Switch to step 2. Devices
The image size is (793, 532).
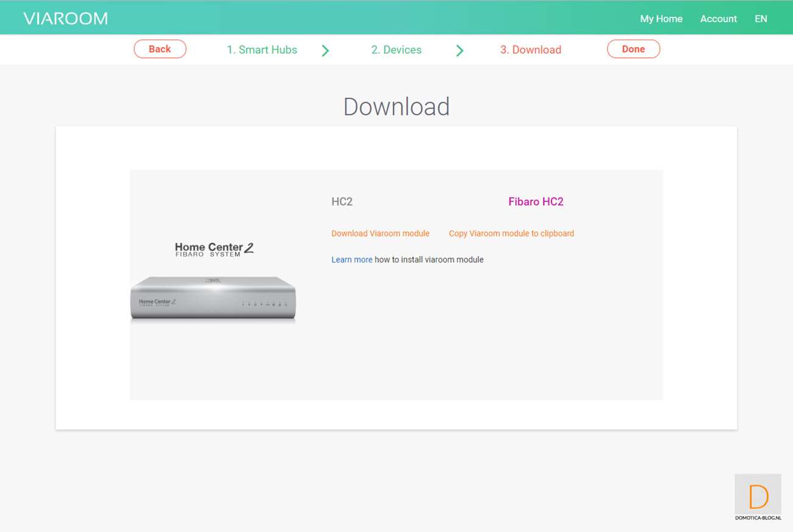click(396, 50)
